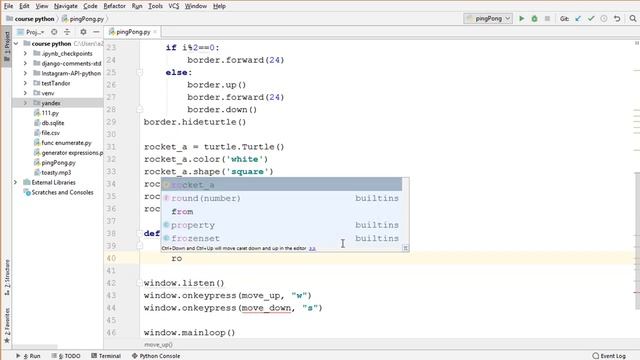Open the Edit menu
This screenshot has height=360, width=640.
24,6
